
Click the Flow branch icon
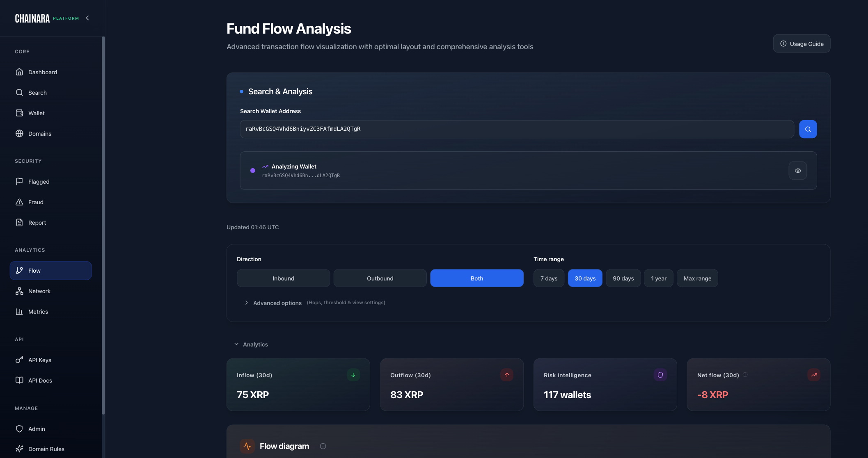(x=19, y=271)
